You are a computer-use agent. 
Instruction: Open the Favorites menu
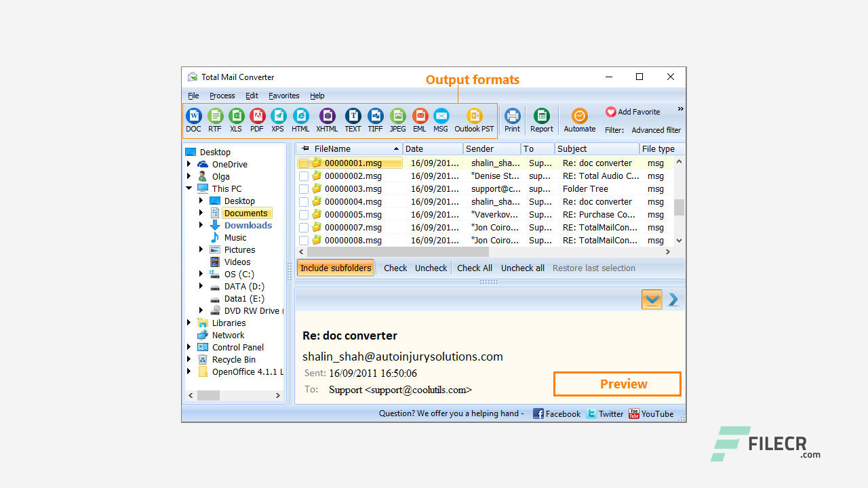(x=283, y=96)
